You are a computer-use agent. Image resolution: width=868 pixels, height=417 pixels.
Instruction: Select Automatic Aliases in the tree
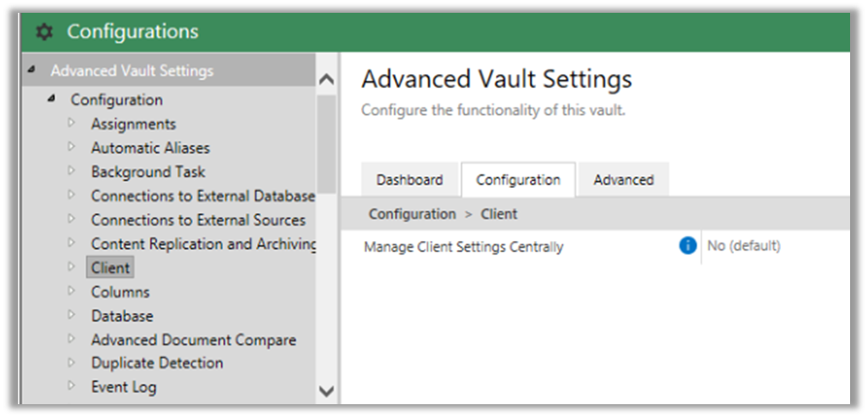point(150,148)
